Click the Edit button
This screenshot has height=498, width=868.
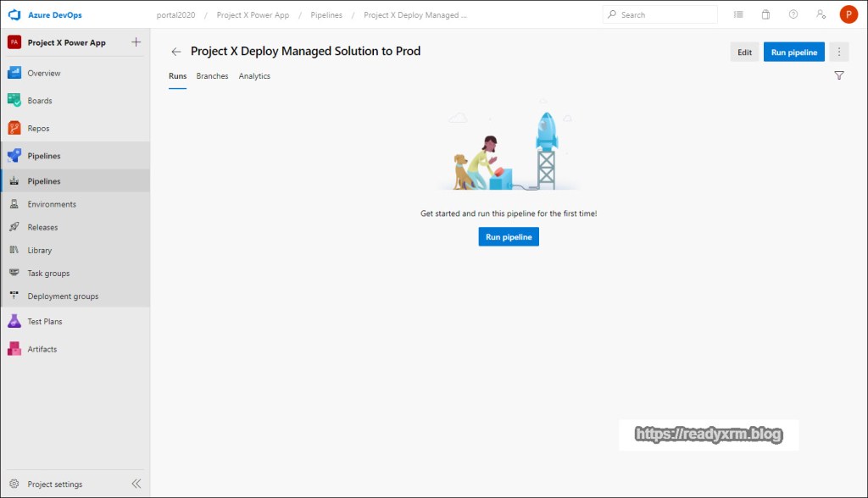click(744, 53)
